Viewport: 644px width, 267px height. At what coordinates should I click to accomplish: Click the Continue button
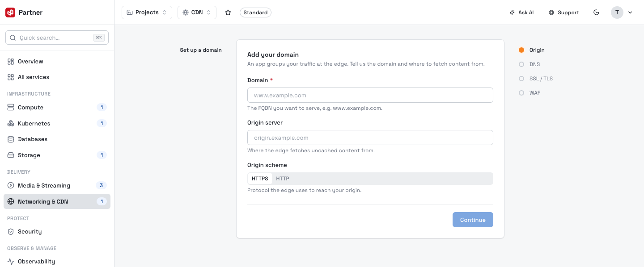pyautogui.click(x=473, y=220)
